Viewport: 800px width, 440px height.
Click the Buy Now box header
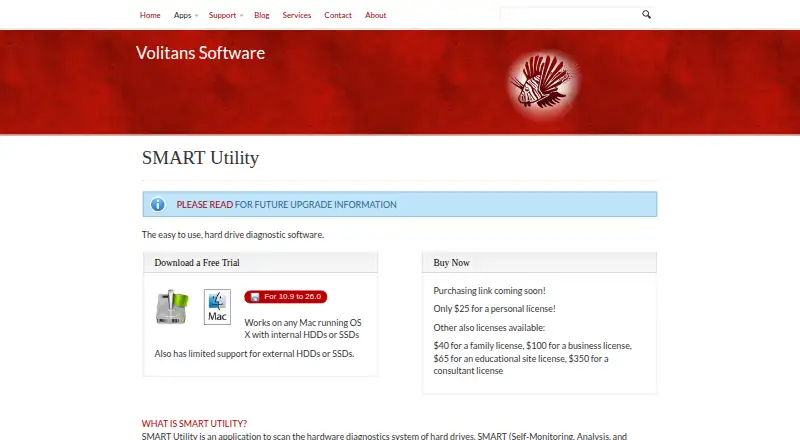(539, 262)
